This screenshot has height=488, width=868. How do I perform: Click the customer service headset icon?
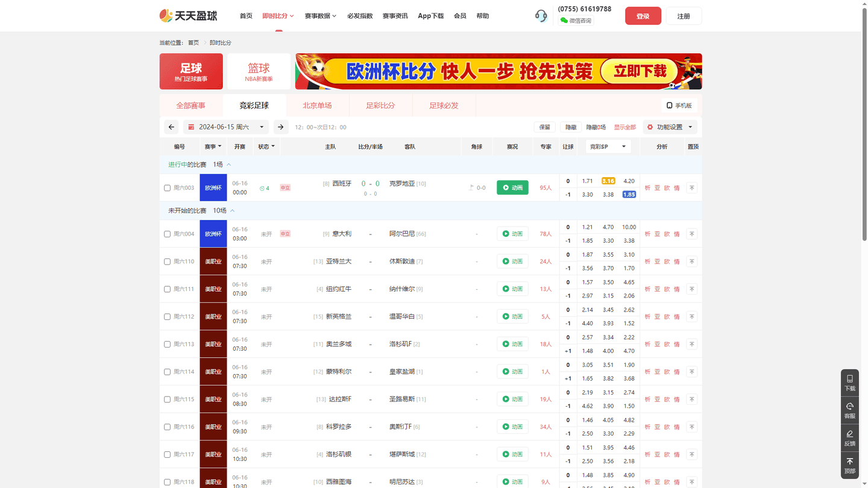pyautogui.click(x=541, y=16)
